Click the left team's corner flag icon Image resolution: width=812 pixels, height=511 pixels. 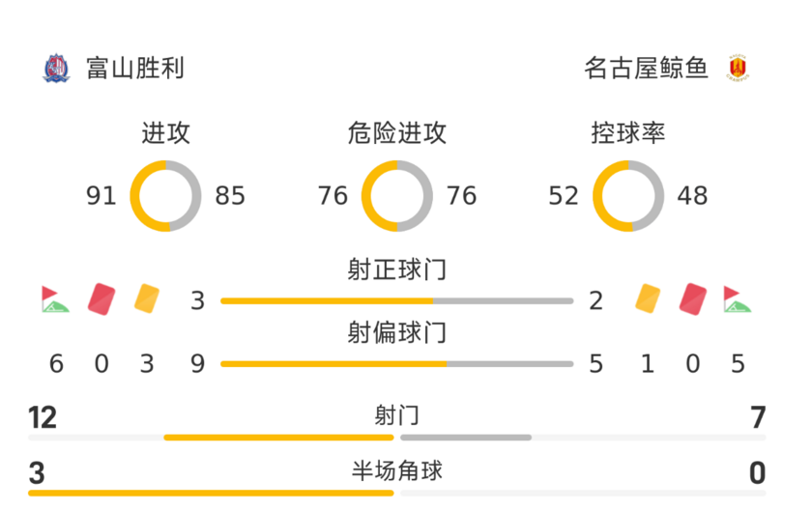point(55,299)
